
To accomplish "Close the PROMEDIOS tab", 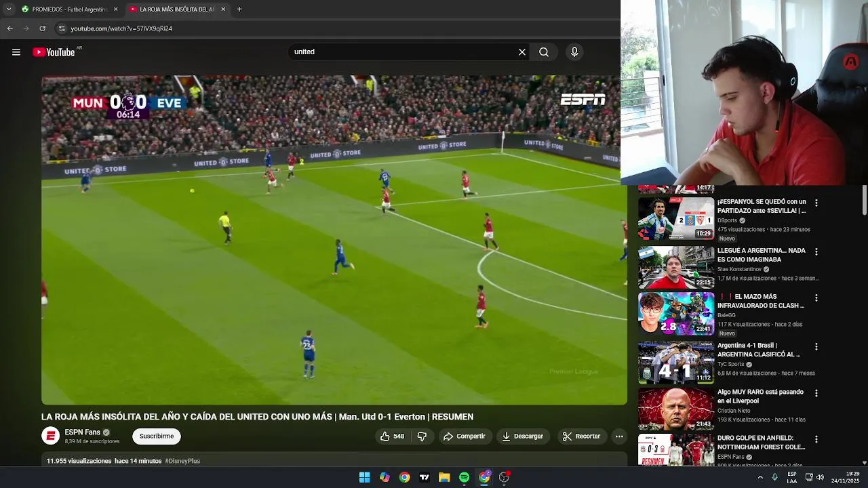I will coord(115,9).
